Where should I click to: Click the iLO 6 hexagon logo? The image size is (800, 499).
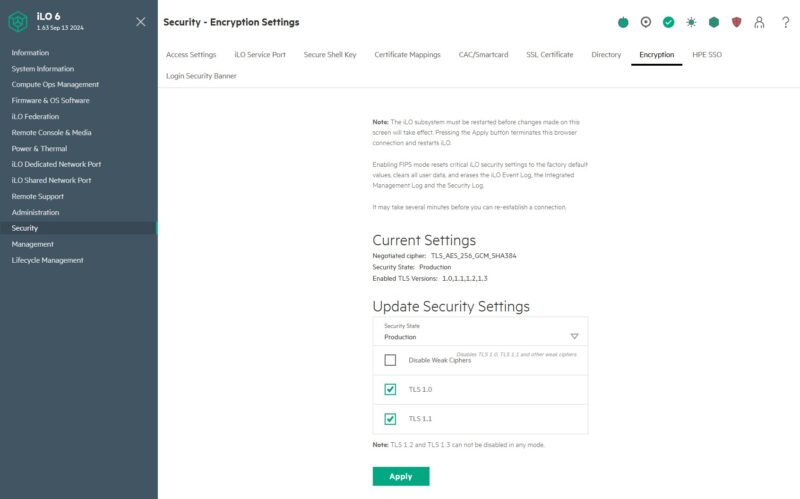pos(18,22)
